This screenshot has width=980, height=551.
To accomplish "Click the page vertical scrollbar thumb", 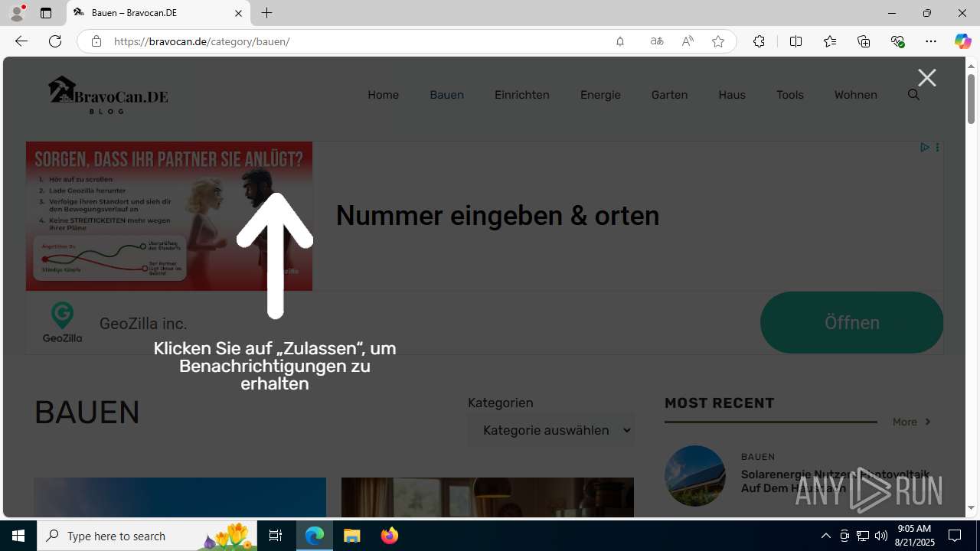I will point(971,98).
